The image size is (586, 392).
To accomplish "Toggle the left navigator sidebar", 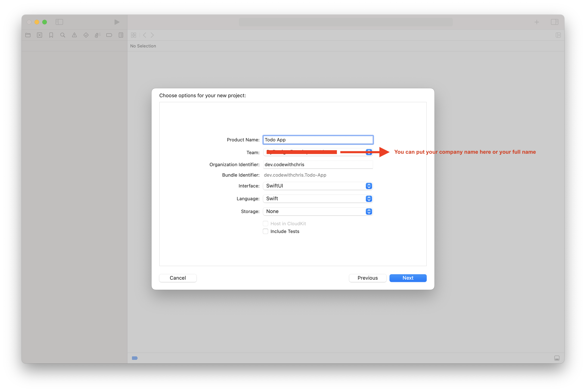I will pos(59,22).
